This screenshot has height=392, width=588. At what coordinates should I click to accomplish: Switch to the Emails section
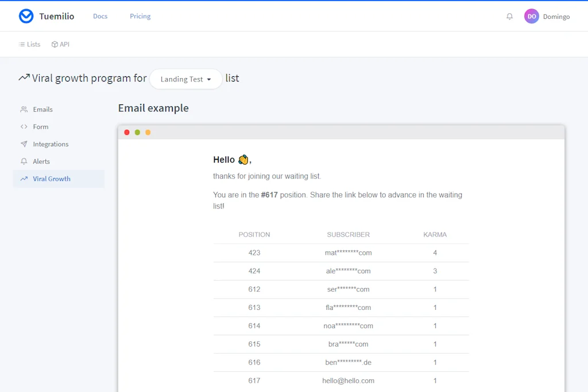point(42,109)
